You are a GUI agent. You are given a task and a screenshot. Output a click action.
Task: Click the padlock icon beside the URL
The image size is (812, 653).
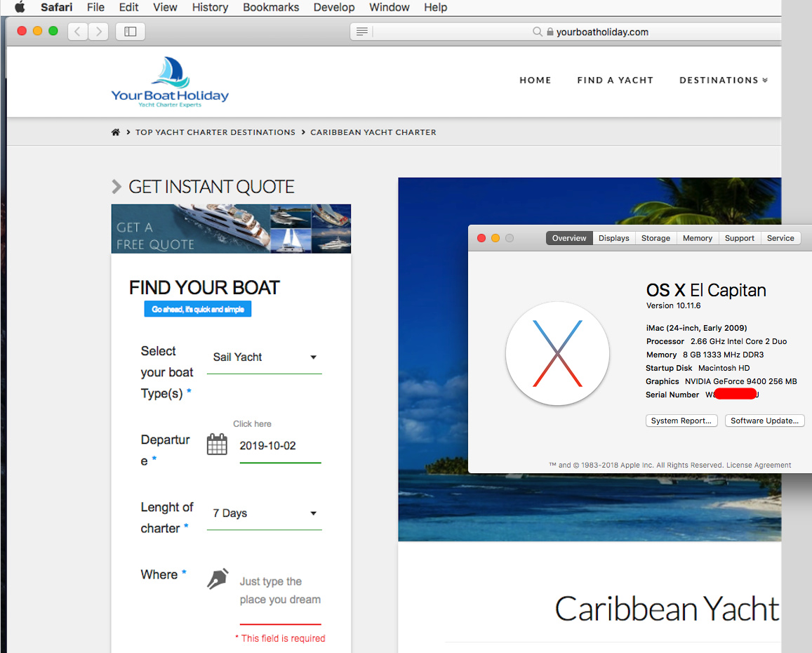point(550,32)
